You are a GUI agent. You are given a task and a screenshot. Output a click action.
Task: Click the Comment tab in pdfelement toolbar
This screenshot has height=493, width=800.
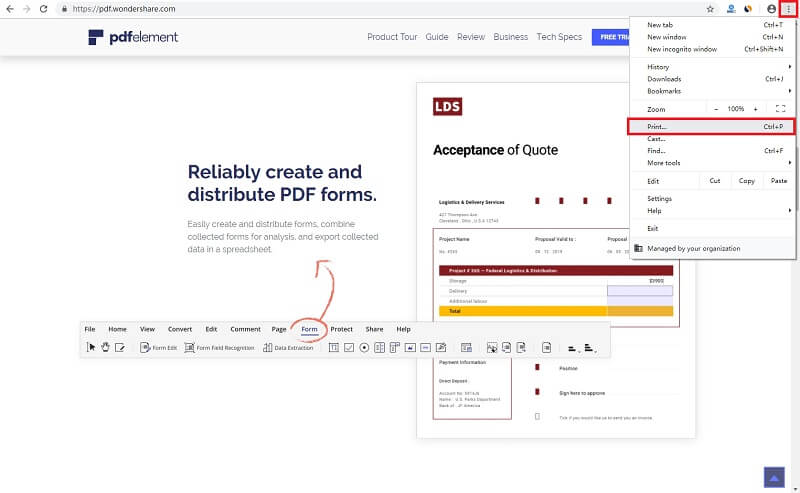pyautogui.click(x=245, y=329)
